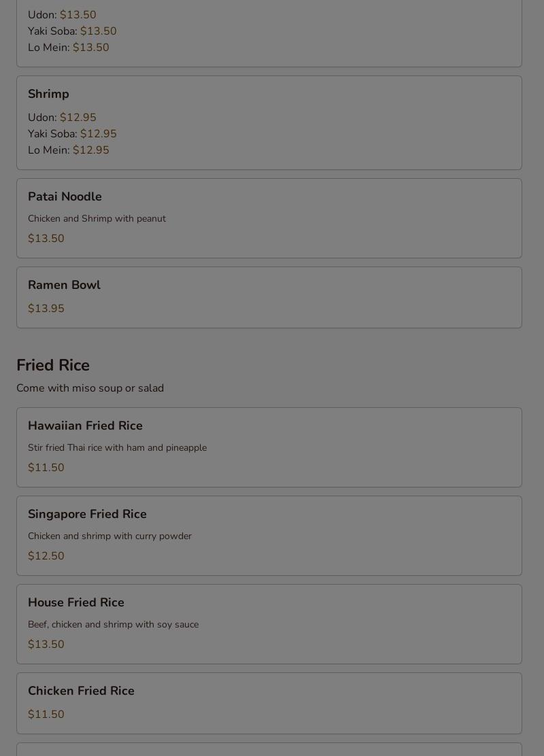Select Shrimp Udon price $12.95
544x756 pixels.
[78, 117]
